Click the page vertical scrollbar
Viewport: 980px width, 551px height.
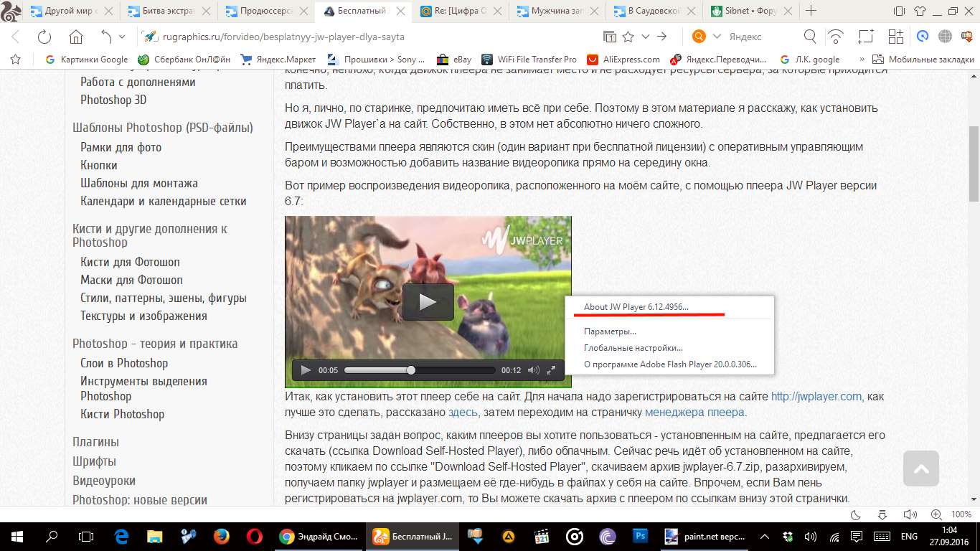click(974, 164)
